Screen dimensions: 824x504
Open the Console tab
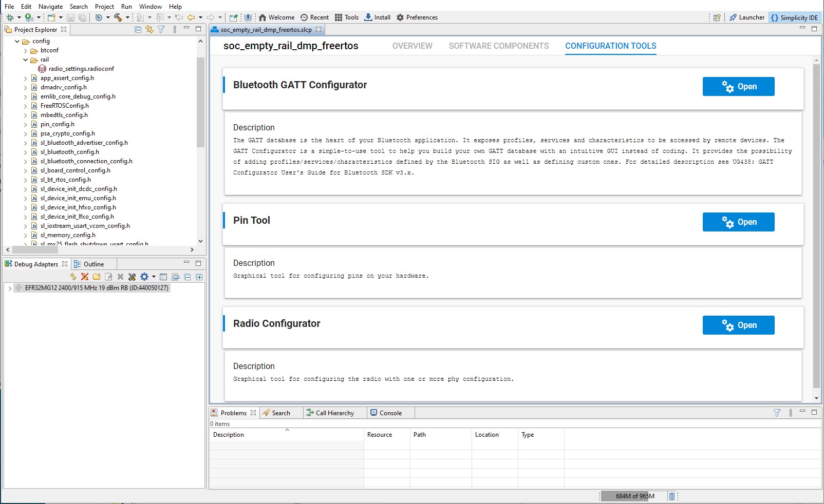(390, 413)
